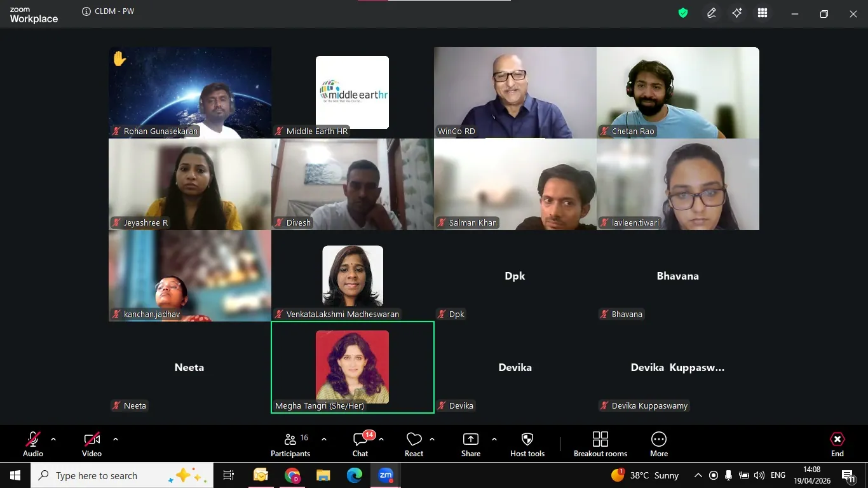868x488 pixels.
Task: Change the gallery view layout grid
Action: click(763, 13)
